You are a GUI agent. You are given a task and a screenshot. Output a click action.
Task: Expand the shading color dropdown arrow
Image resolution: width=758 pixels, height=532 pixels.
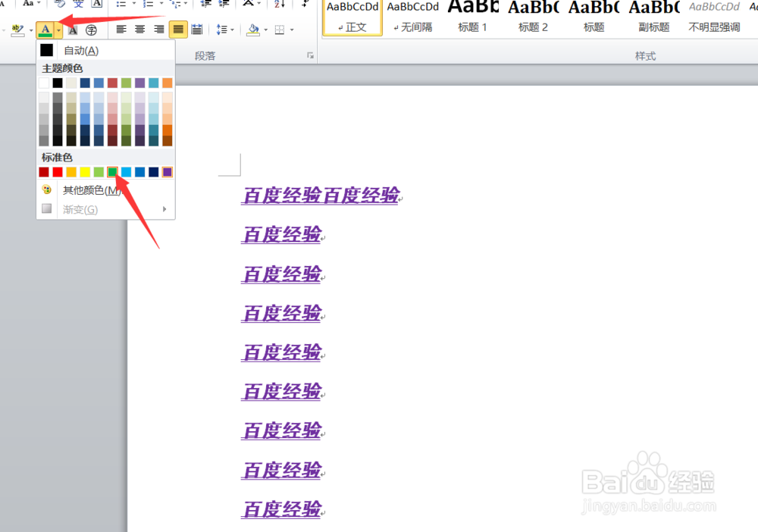point(266,30)
